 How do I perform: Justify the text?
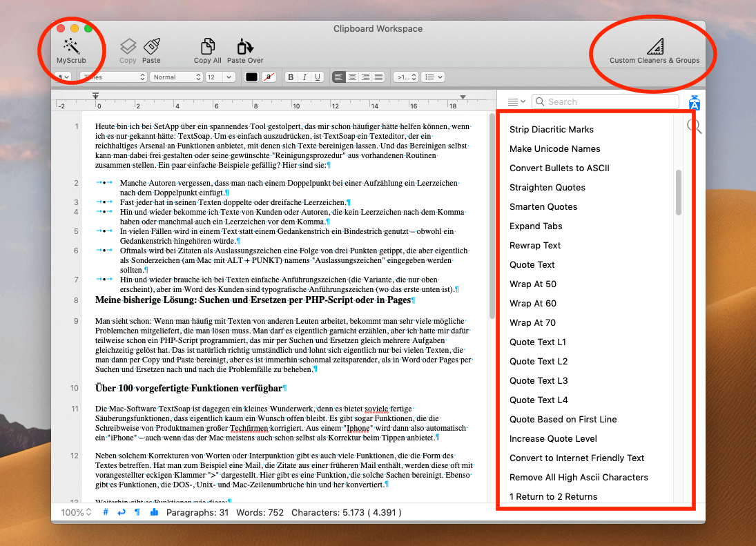pyautogui.click(x=378, y=77)
